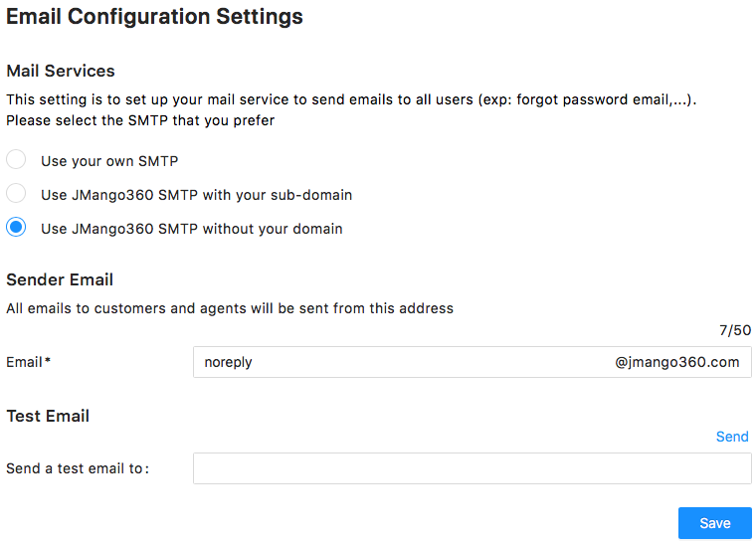Click the 'Test Email' section heading
This screenshot has height=543, width=756.
[48, 416]
